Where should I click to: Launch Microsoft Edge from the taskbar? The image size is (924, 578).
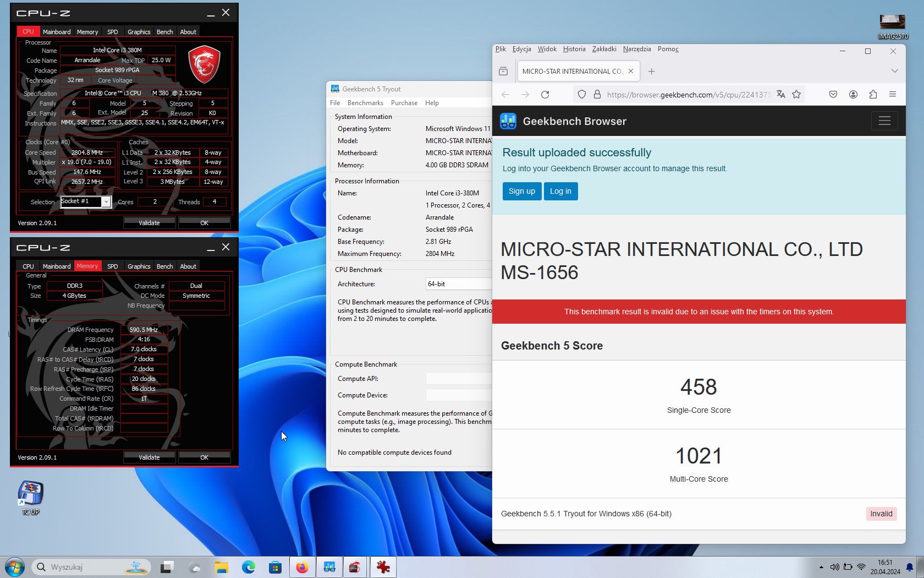[x=248, y=567]
